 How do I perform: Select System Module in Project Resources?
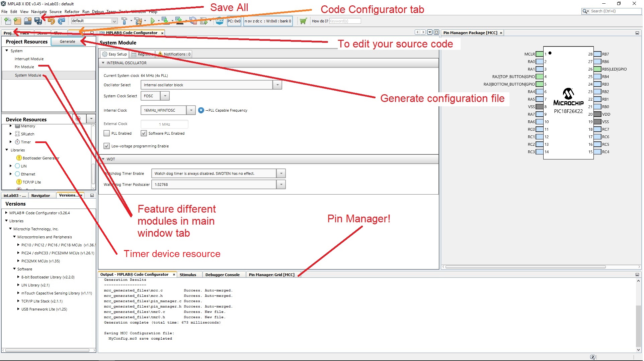(28, 75)
